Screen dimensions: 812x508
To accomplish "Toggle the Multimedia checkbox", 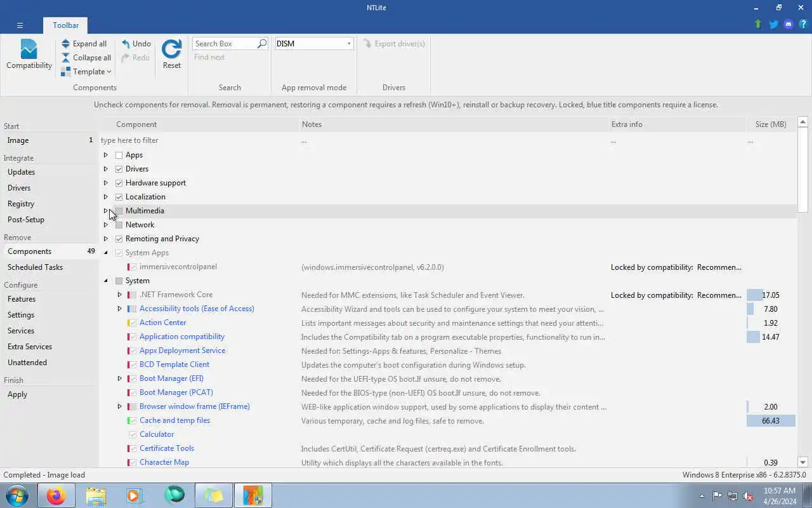I will (119, 211).
